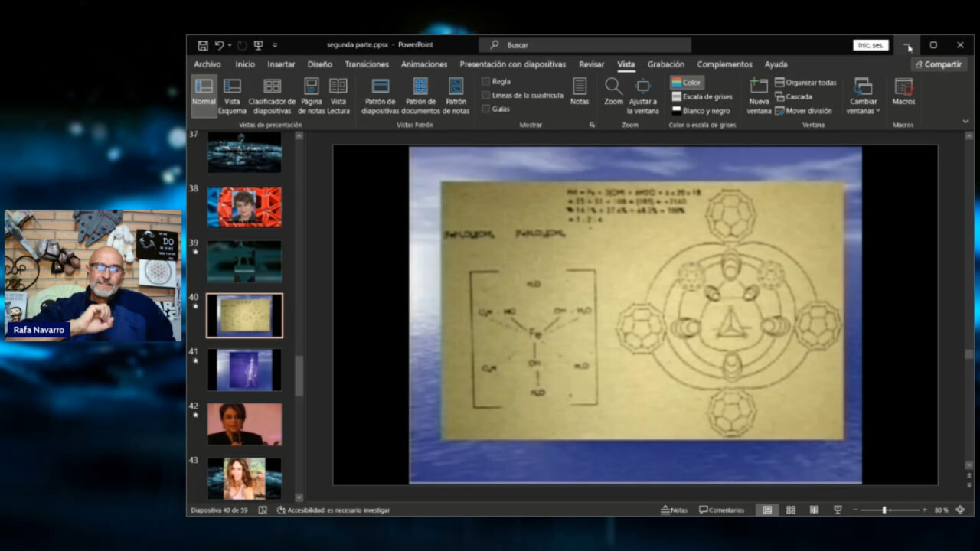The width and height of the screenshot is (980, 551).
Task: Open Patrón de notas master
Action: click(456, 96)
